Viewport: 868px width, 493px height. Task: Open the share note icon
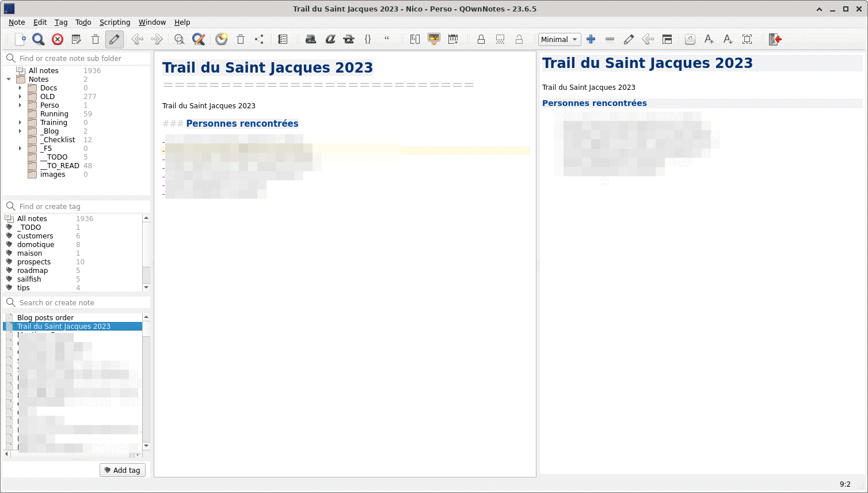(260, 39)
